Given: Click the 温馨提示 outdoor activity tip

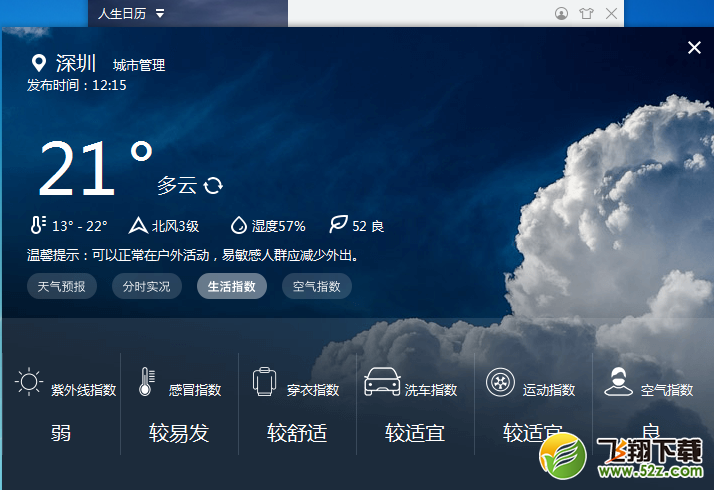Looking at the screenshot, I should tap(192, 255).
